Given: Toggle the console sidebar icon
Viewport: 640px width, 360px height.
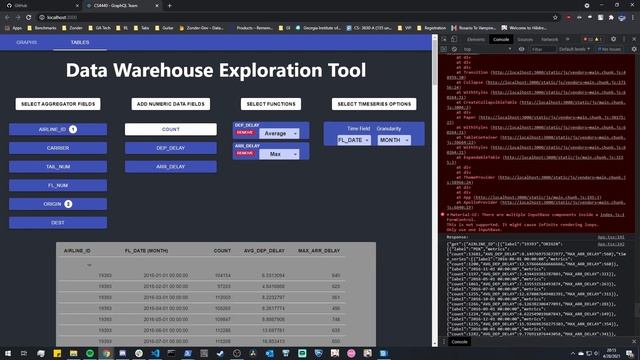Looking at the screenshot, I should (x=444, y=49).
